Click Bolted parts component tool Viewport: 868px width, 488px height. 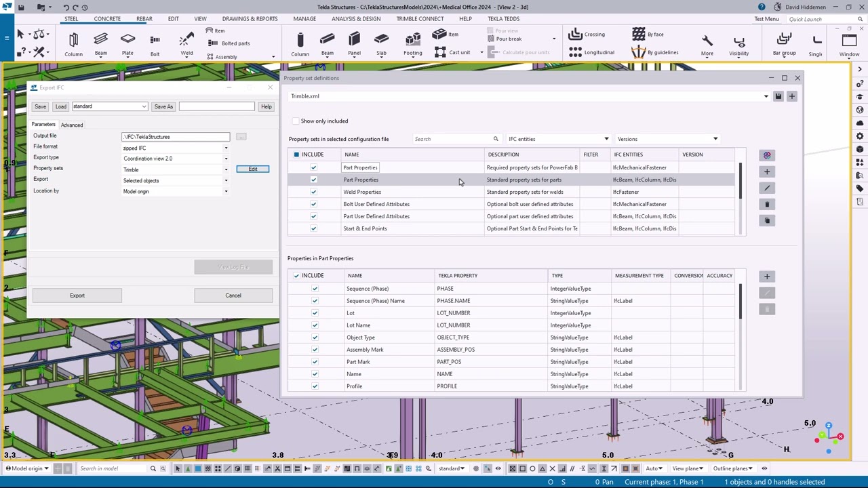click(229, 43)
